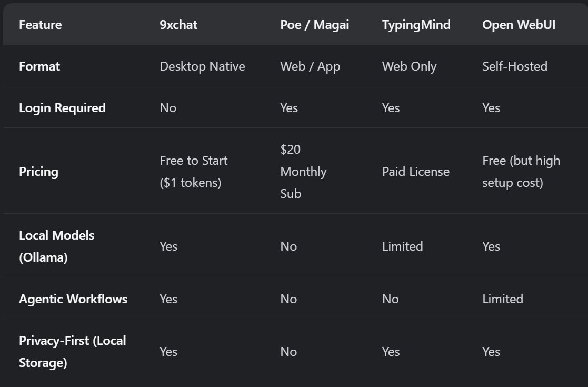The width and height of the screenshot is (588, 387).
Task: Click the Free (but high setup cost) cell
Action: coord(521,172)
